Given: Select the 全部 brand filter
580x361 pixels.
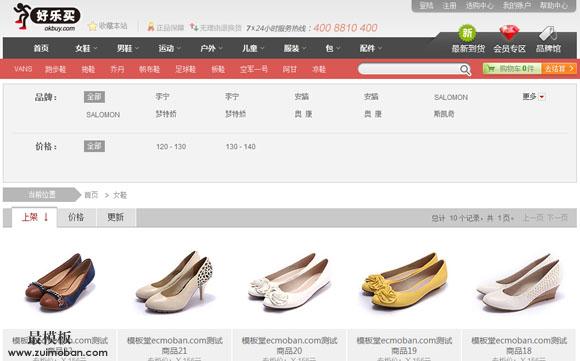Looking at the screenshot, I should (x=94, y=97).
